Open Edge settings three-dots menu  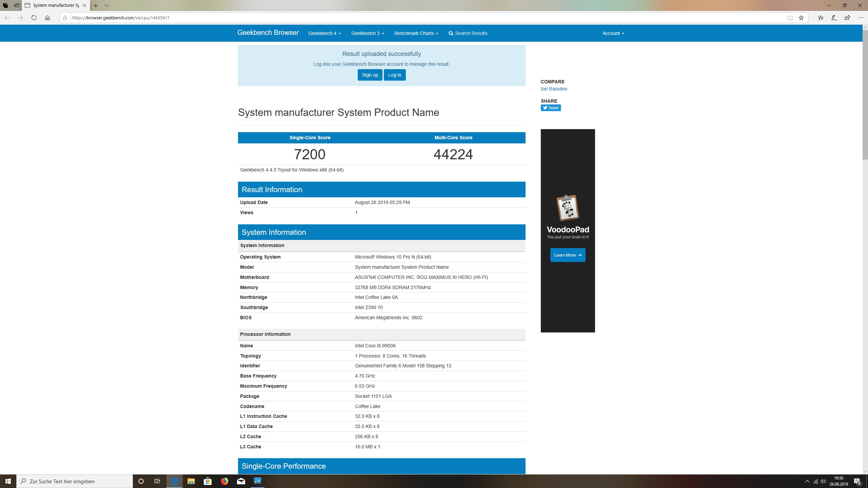pyautogui.click(x=861, y=18)
